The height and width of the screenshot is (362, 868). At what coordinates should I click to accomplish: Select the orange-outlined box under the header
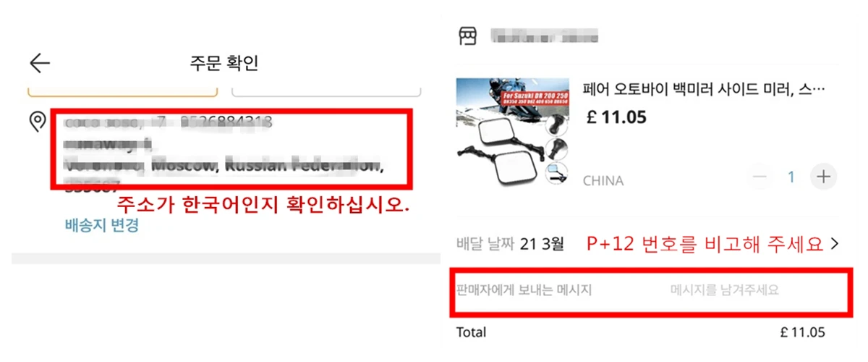tap(122, 90)
